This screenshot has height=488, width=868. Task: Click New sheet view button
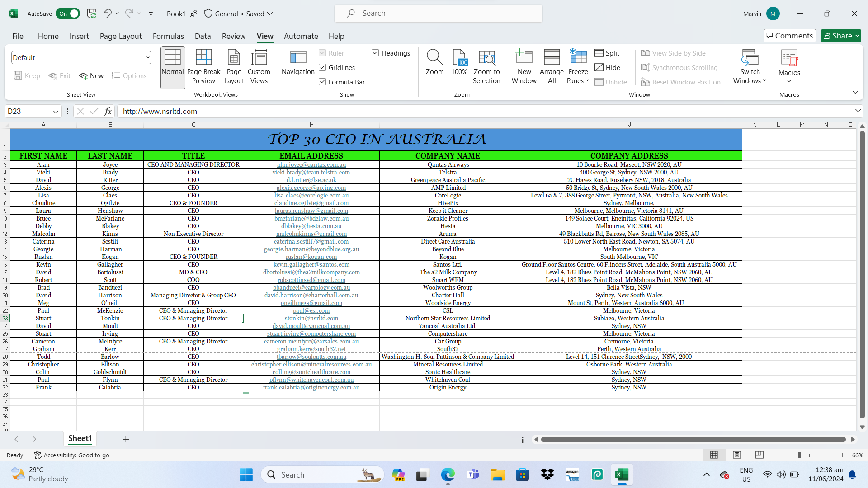pos(91,76)
